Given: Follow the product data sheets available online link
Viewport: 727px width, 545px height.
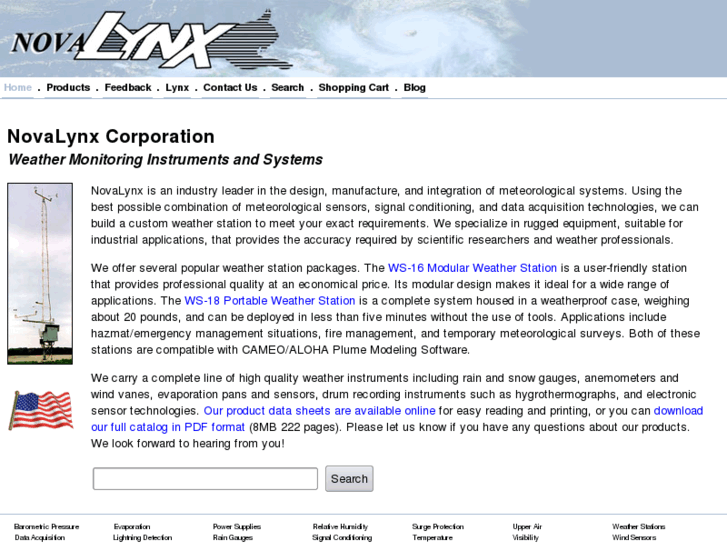Looking at the screenshot, I should pyautogui.click(x=319, y=411).
